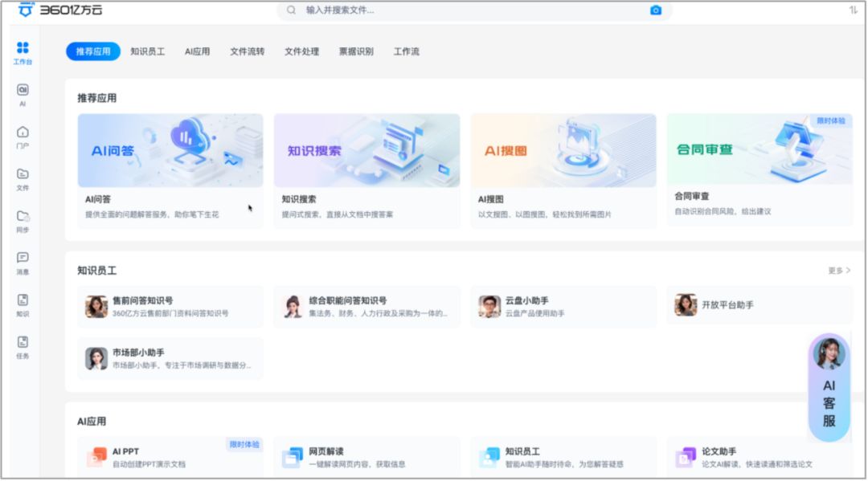Open 消息 messages in sidebar
Screen dimensions: 868x481
pyautogui.click(x=23, y=263)
